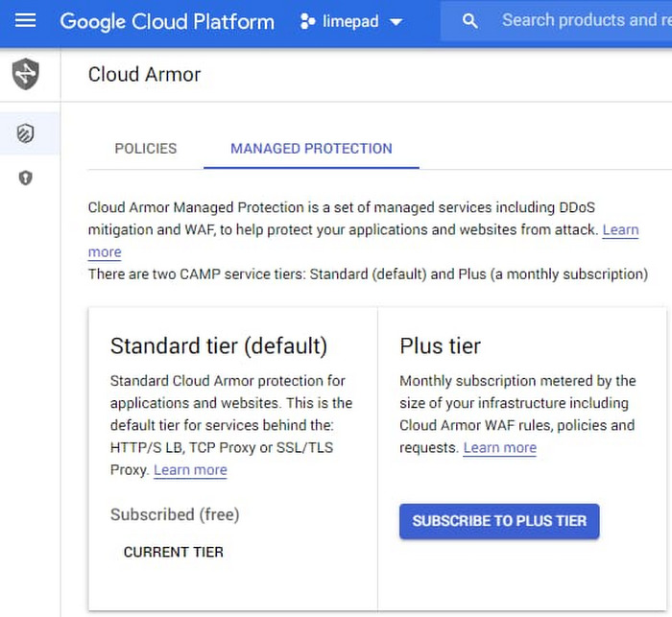Image resolution: width=672 pixels, height=617 pixels.
Task: Click the Plus tier card heading
Action: point(440,345)
